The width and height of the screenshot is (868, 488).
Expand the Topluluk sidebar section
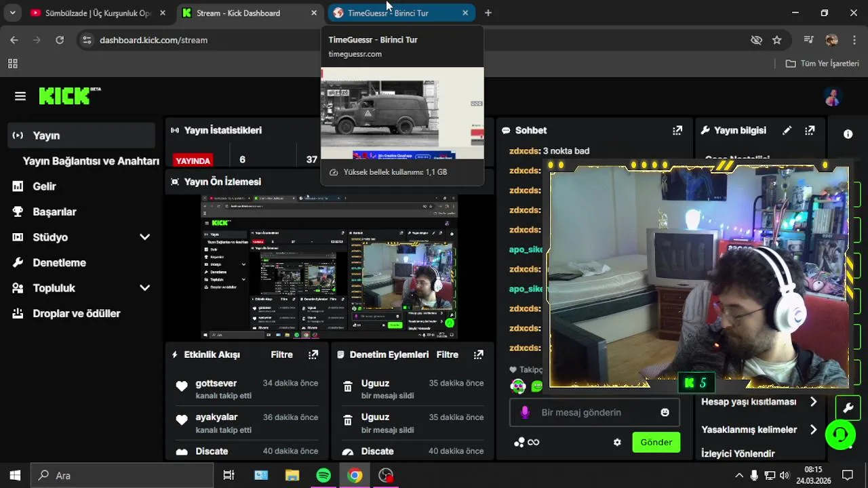[x=144, y=288]
